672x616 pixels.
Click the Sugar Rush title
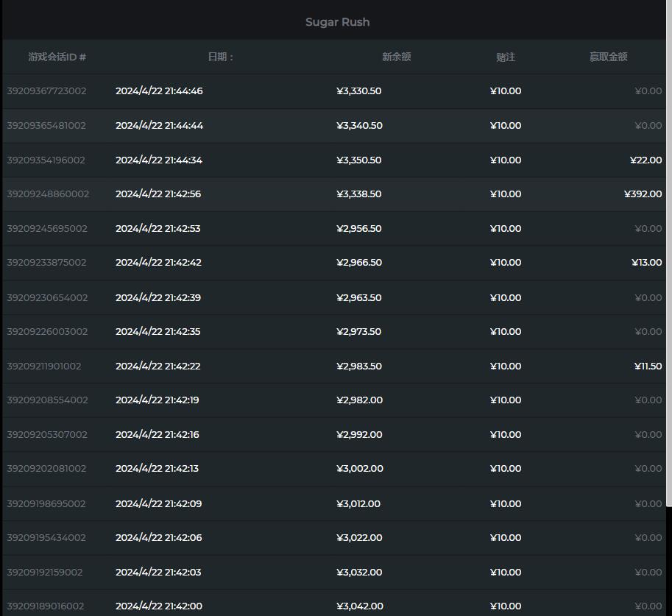[337, 22]
